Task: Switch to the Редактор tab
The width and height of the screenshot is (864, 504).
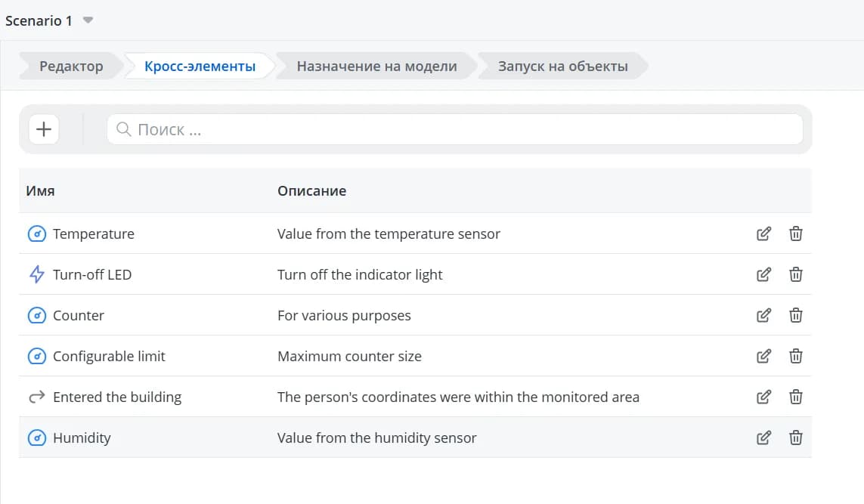Action: [71, 66]
